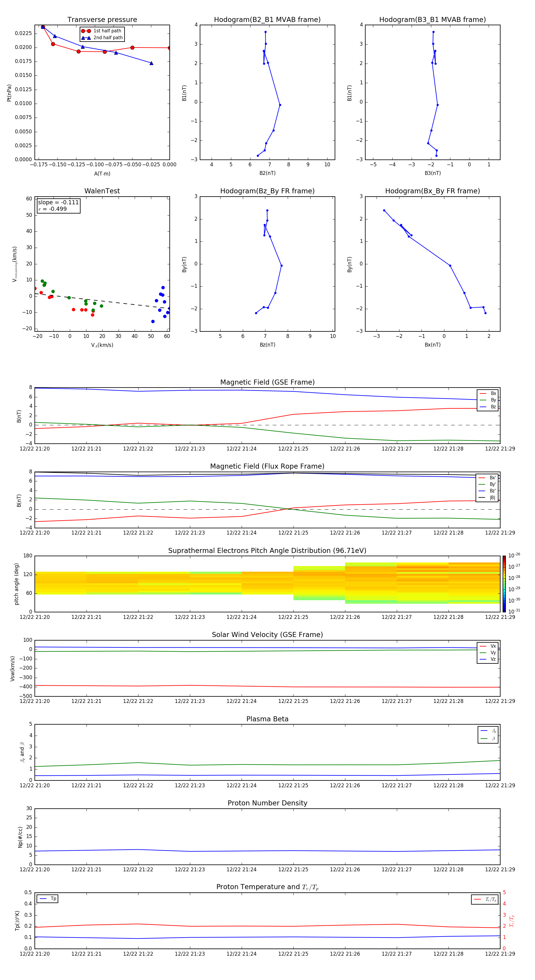Click the "Hodogram(Bz_By FR frame)" title
This screenshot has height=980, width=535.
[x=267, y=191]
